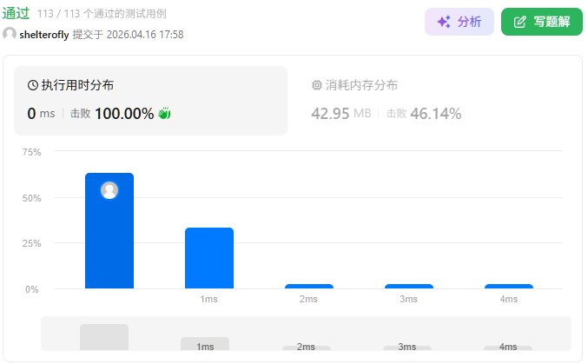Click the 1ms bar in the bottom range selector
The width and height of the screenshot is (588, 364).
[x=205, y=344]
